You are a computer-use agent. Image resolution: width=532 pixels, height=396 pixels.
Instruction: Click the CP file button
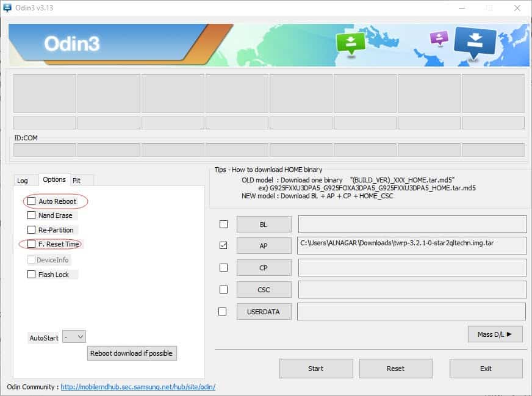pyautogui.click(x=264, y=268)
